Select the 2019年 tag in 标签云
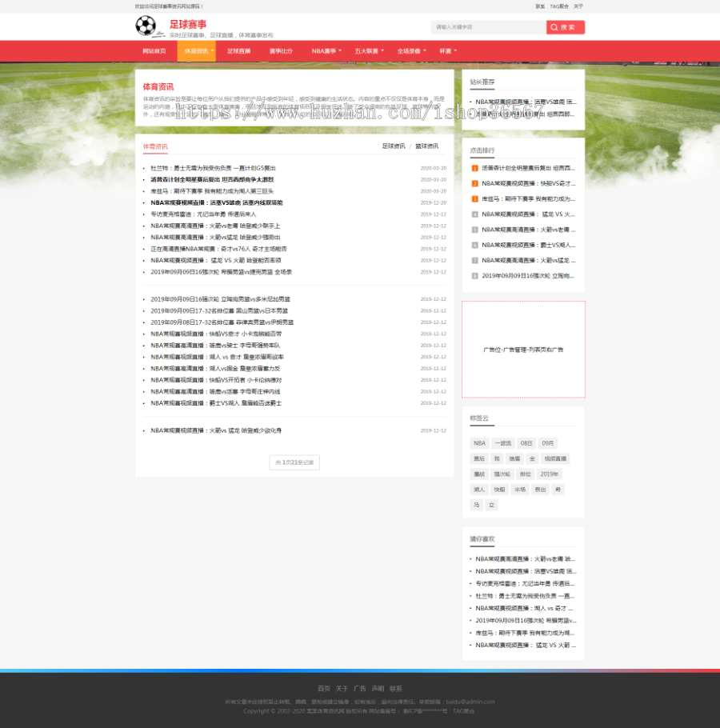Screen dimensions: 720x728 549,474
